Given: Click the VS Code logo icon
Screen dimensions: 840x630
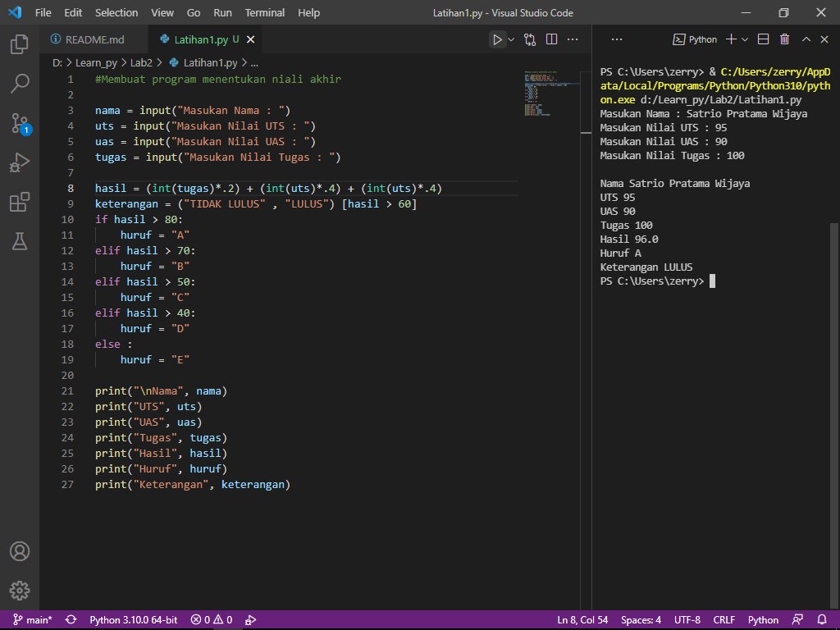Looking at the screenshot, I should [15, 12].
